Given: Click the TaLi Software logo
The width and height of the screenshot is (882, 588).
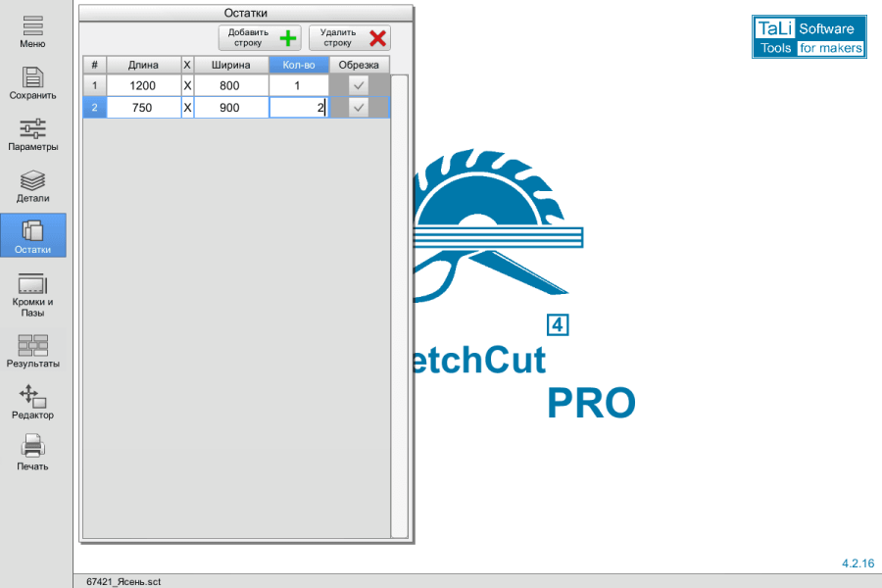Looking at the screenshot, I should pyautogui.click(x=808, y=37).
